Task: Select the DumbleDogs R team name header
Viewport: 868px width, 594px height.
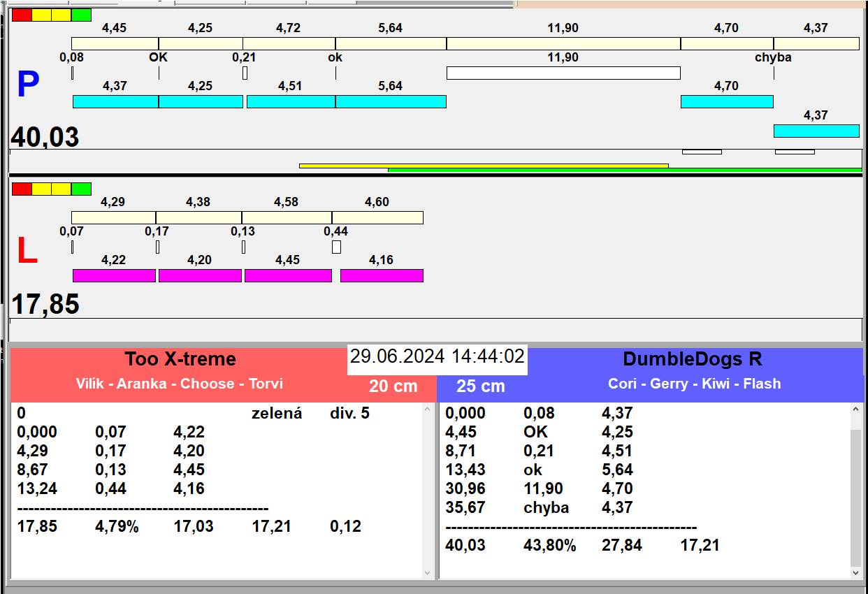Action: pos(692,359)
